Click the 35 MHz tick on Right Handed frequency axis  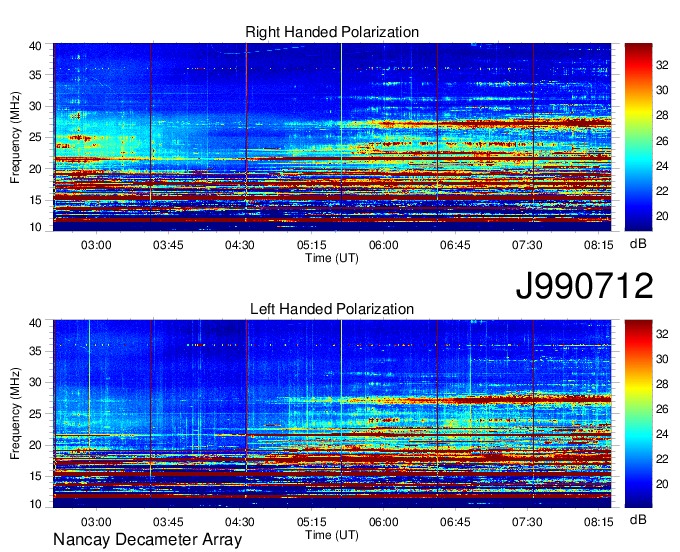(x=35, y=75)
